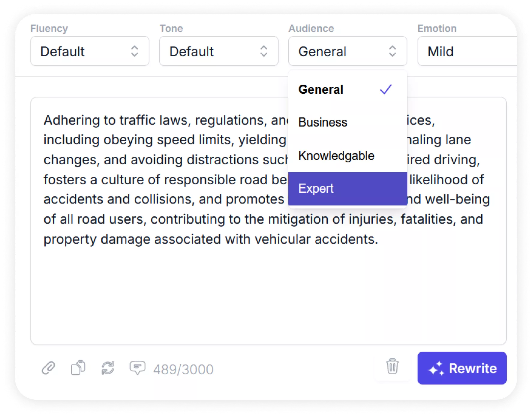Open the Fluency dropdown

click(89, 51)
